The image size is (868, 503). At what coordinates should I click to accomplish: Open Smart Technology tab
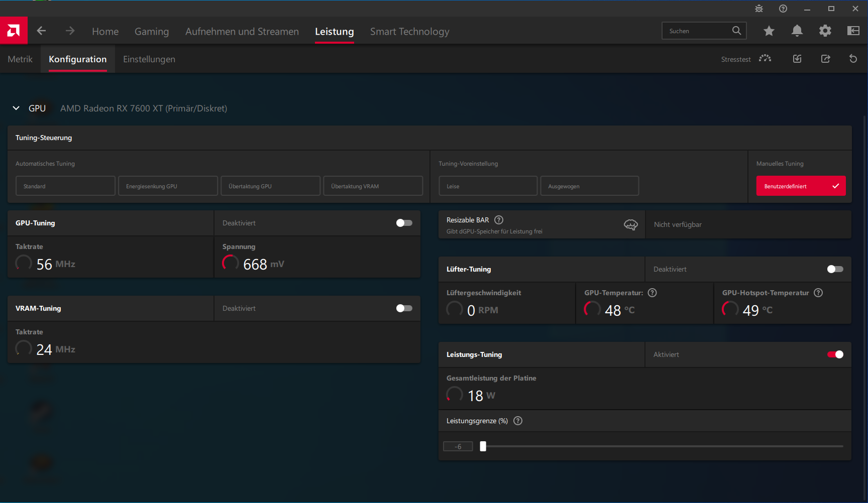pyautogui.click(x=410, y=31)
